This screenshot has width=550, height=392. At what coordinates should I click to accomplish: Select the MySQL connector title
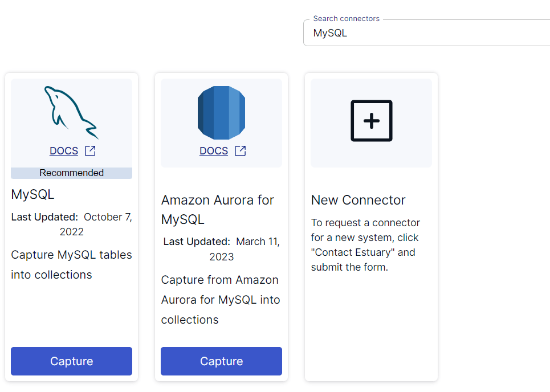[33, 194]
